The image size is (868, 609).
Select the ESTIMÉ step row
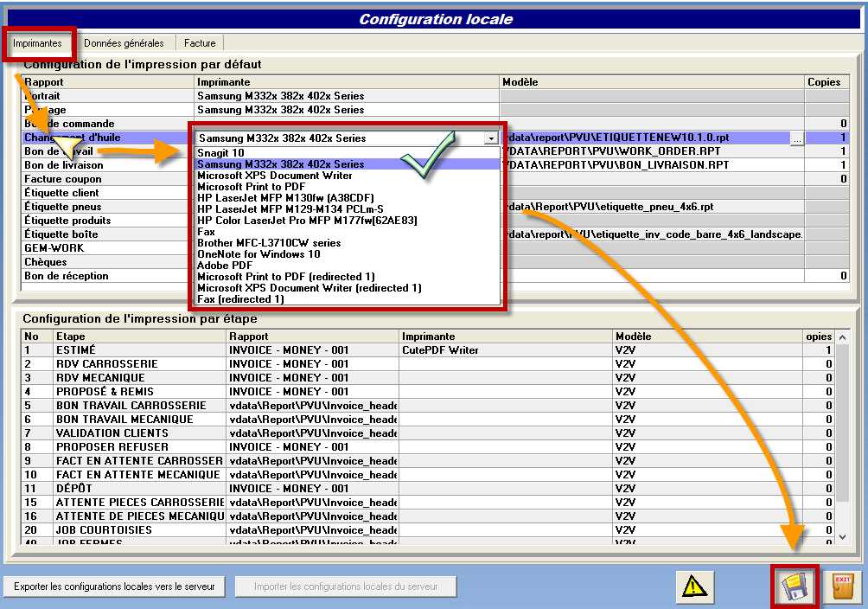(428, 350)
